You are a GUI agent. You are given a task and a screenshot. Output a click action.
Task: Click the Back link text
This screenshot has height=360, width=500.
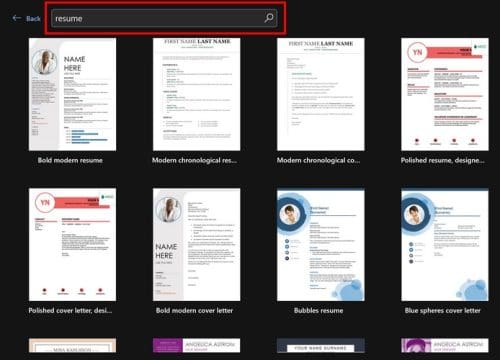33,19
